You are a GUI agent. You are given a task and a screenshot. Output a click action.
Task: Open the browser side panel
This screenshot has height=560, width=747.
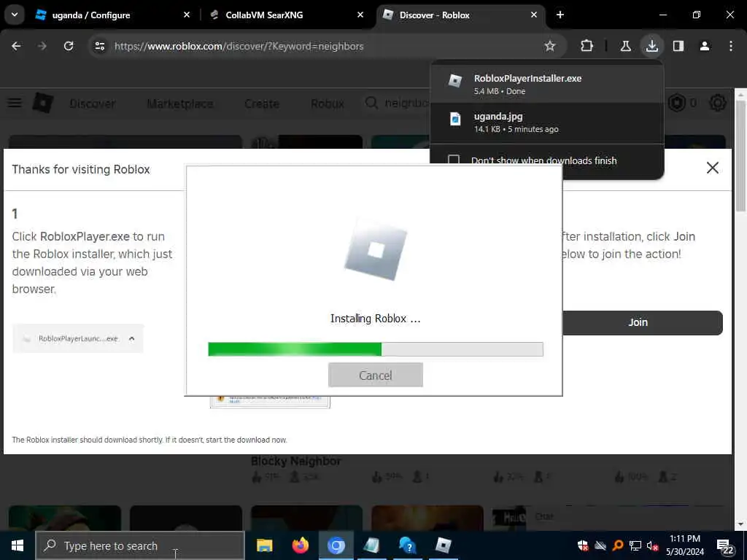point(678,46)
